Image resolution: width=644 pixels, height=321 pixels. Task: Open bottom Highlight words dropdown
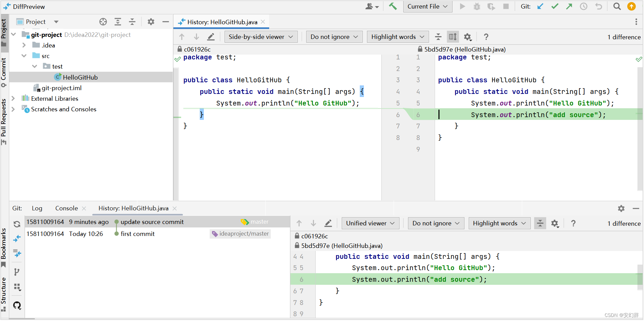coord(499,223)
